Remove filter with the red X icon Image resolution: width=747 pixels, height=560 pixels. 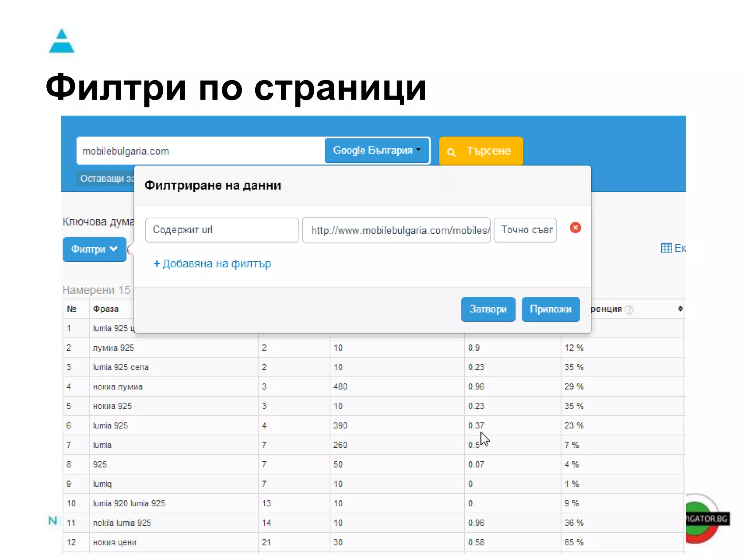[575, 228]
